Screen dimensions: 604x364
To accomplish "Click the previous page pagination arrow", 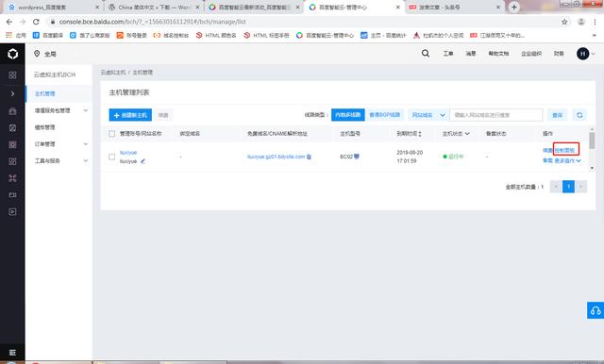I will (556, 187).
